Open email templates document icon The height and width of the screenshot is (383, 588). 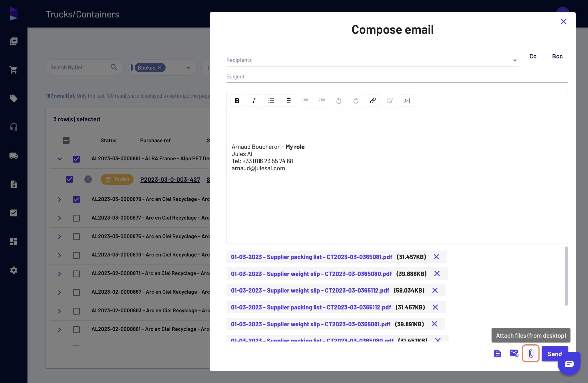[x=498, y=354]
